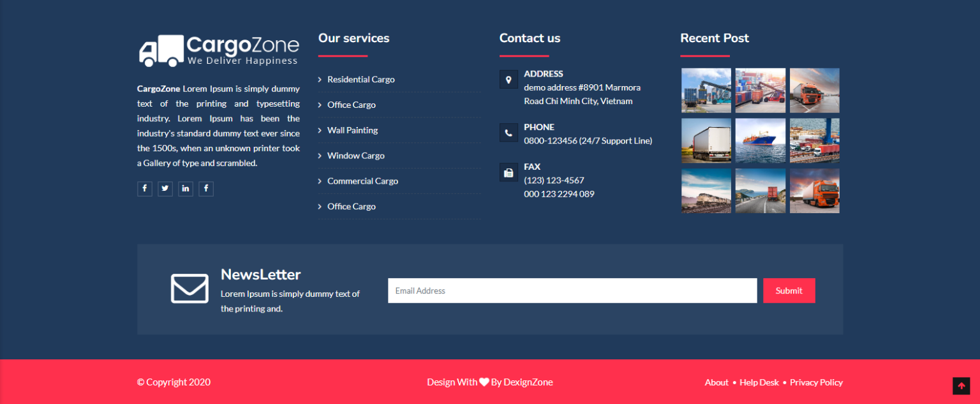Open the Privacy Policy footer link
Viewport: 980px width, 404px height.
point(816,382)
